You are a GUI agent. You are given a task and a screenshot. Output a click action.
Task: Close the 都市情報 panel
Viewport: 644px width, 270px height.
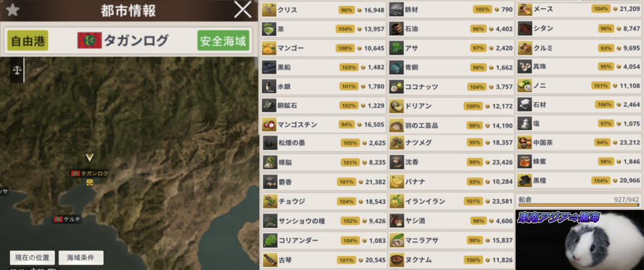click(242, 10)
